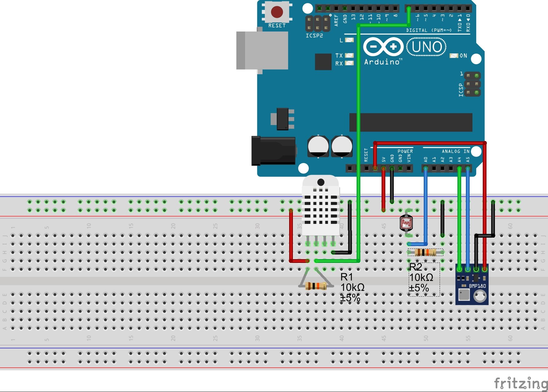The width and height of the screenshot is (548, 392).
Task: Select the R1 10kΩ ±5% label
Action: pos(352,287)
